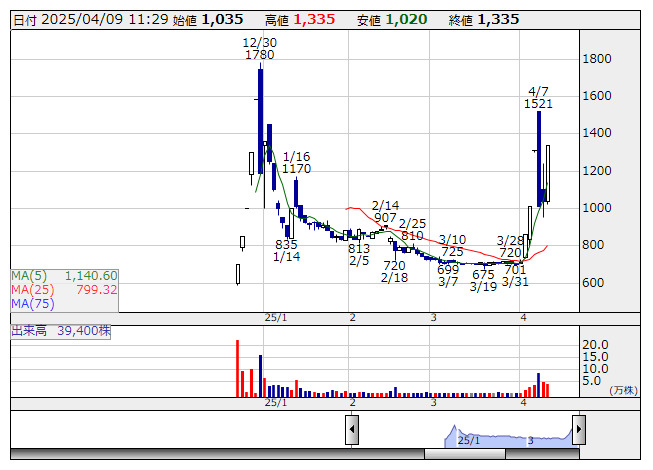Click the 2/14 907 price annotation

(385, 211)
